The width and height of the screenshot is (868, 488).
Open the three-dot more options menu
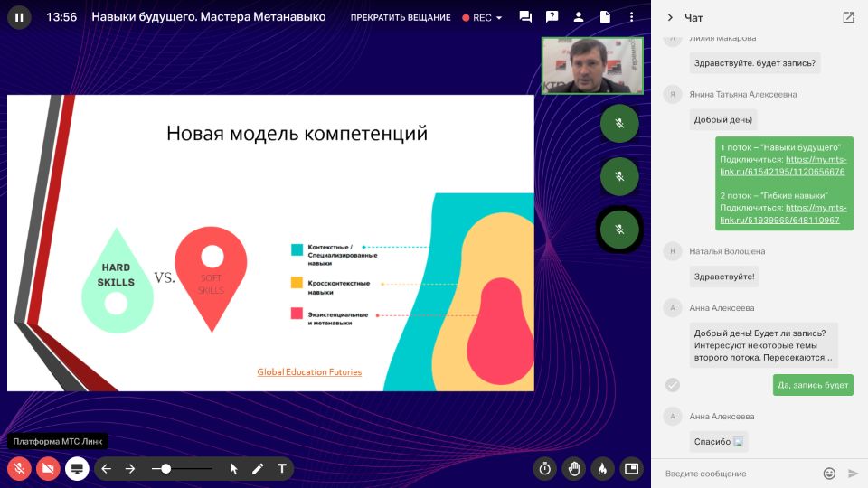click(x=632, y=17)
